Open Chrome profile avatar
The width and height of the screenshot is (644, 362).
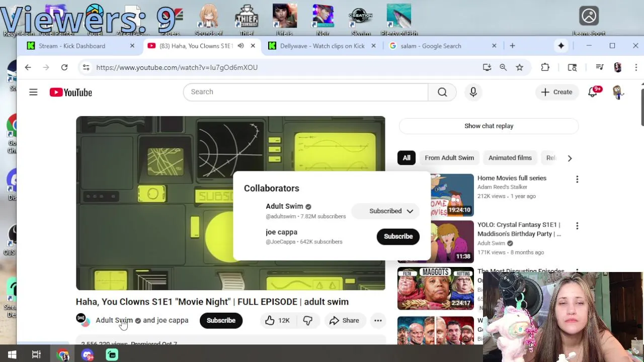[618, 67]
